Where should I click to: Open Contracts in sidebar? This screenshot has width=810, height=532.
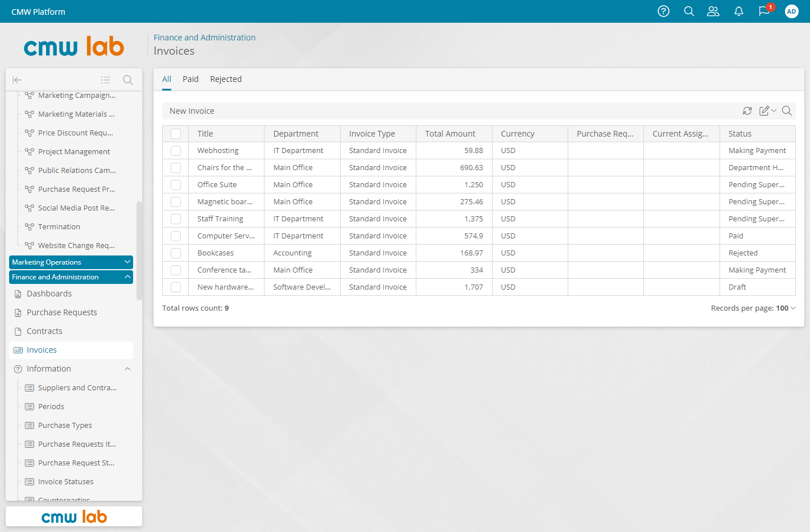[x=44, y=331]
